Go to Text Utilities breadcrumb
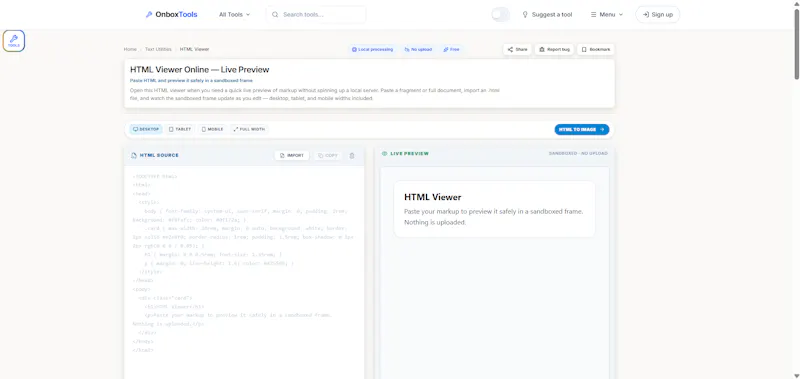The image size is (800, 379). pyautogui.click(x=158, y=49)
